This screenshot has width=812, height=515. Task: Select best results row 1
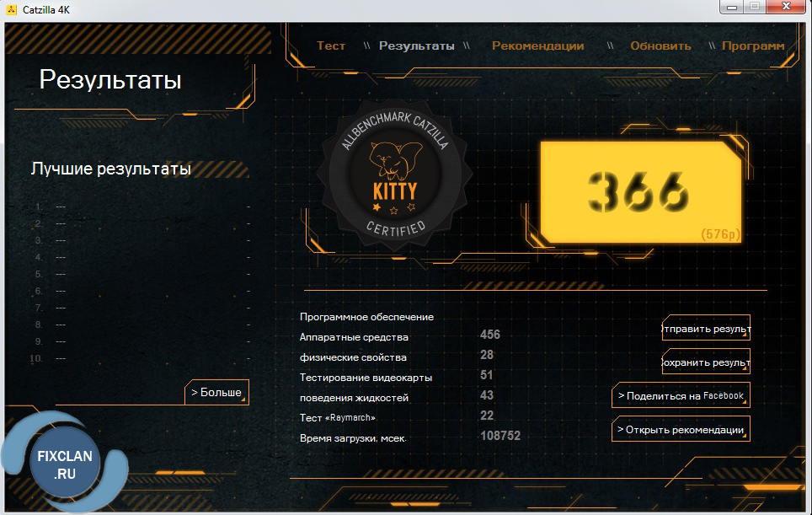142,207
